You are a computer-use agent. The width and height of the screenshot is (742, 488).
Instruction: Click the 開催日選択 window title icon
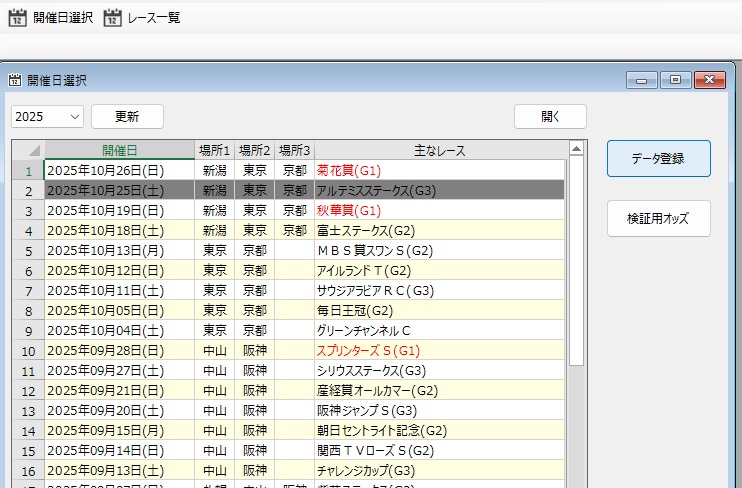[x=15, y=81]
